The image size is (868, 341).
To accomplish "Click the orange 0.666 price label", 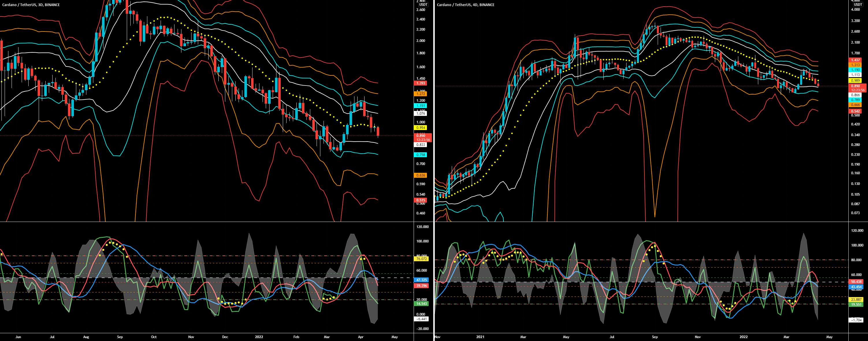I will [x=856, y=105].
